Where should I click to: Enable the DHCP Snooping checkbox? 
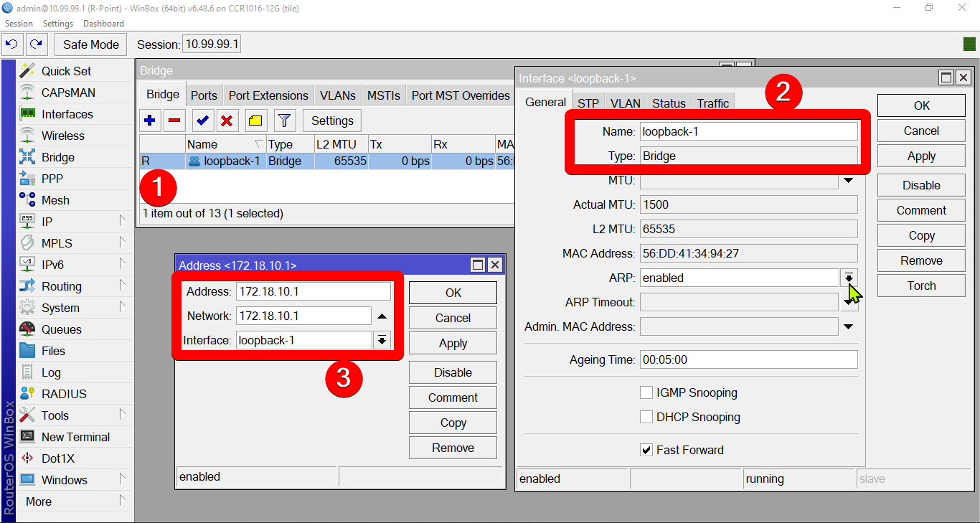coord(646,417)
